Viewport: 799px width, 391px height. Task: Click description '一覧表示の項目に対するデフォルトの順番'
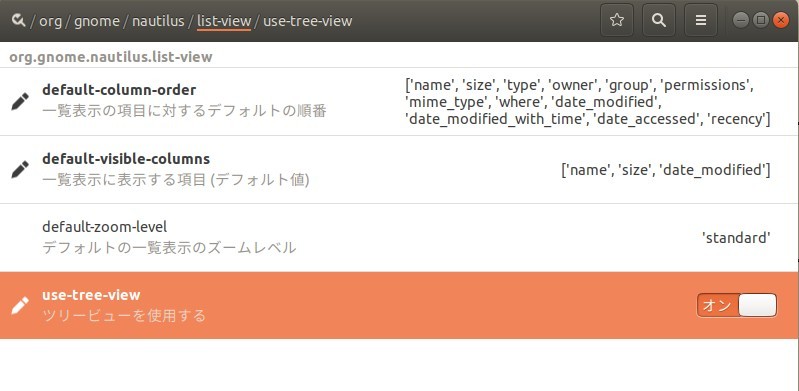click(x=184, y=111)
